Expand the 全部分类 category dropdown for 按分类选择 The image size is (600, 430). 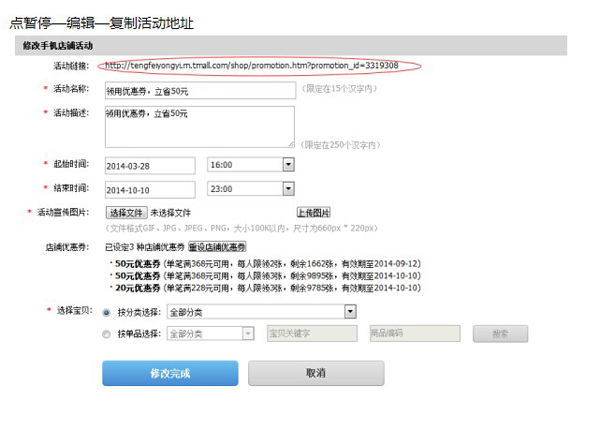261,312
